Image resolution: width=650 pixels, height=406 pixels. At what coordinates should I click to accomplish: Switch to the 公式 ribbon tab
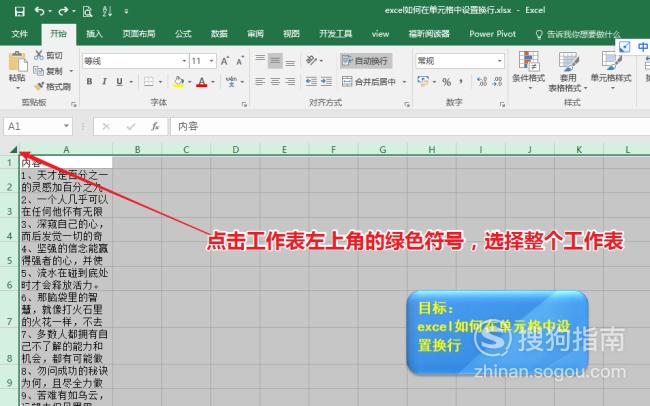pos(183,34)
